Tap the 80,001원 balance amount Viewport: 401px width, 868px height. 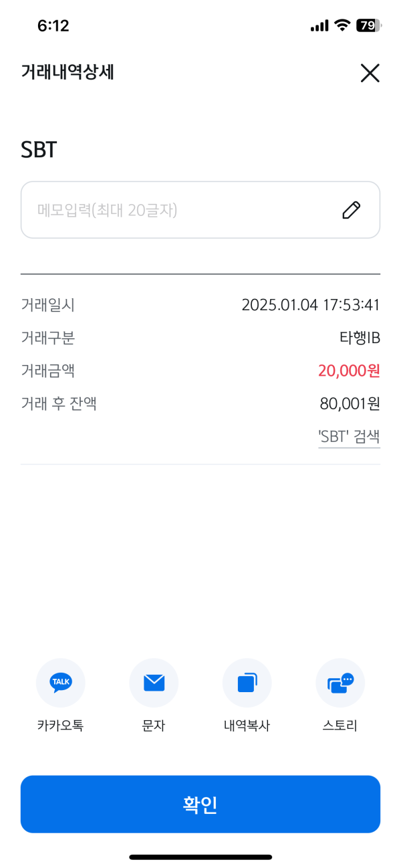tap(350, 404)
